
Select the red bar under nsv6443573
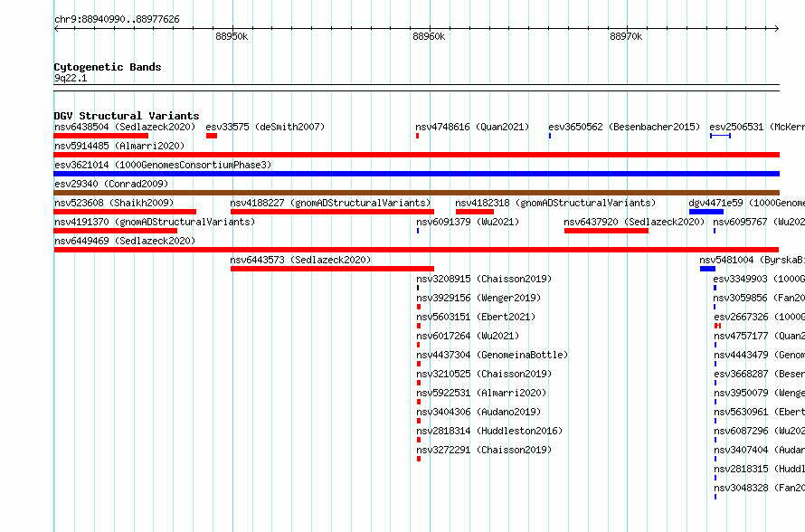coord(332,269)
